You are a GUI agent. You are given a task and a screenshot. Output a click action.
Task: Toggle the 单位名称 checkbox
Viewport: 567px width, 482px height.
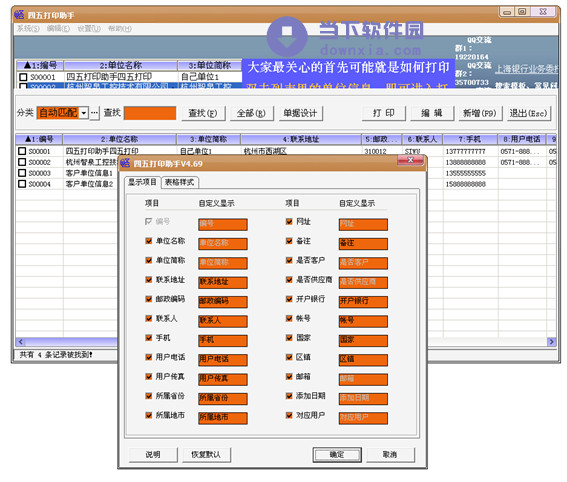(x=149, y=241)
